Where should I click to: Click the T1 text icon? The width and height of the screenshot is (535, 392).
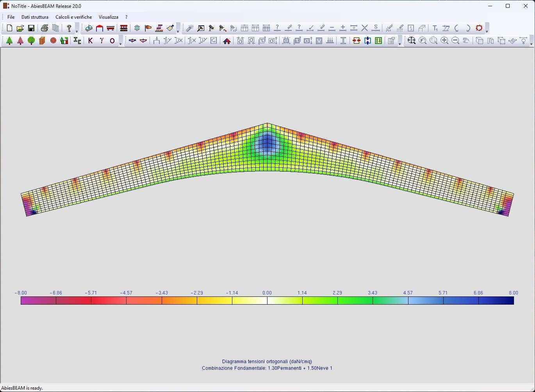click(435, 28)
